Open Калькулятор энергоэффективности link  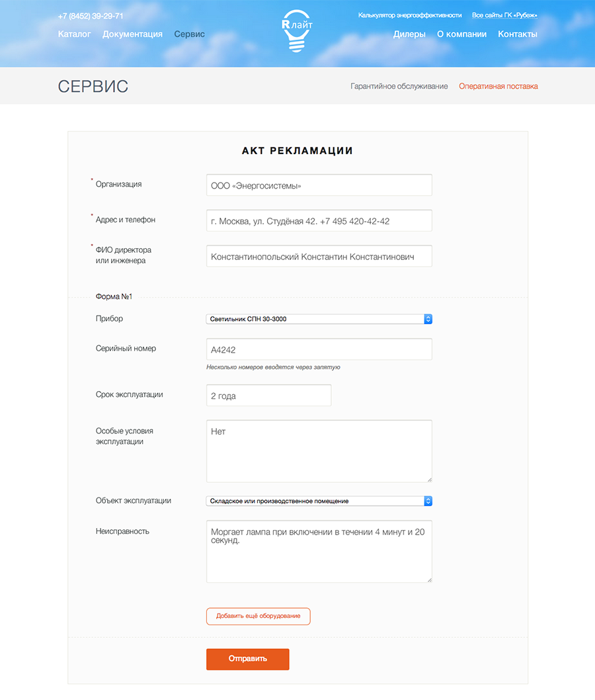point(410,15)
